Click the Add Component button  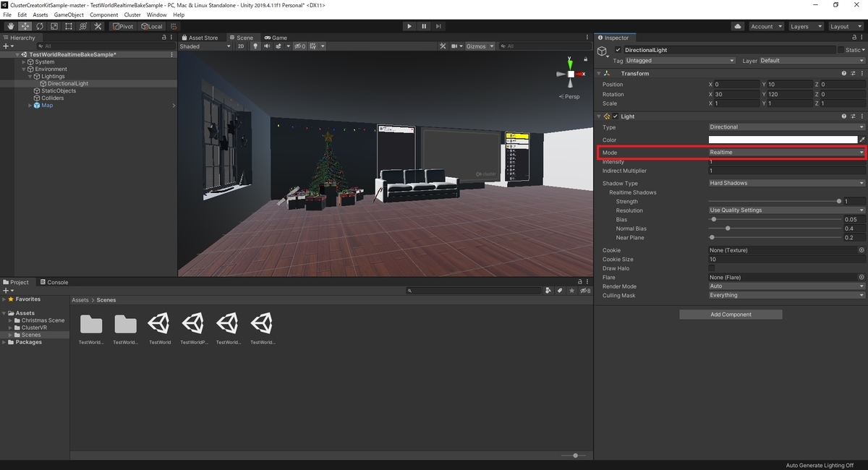click(x=731, y=315)
